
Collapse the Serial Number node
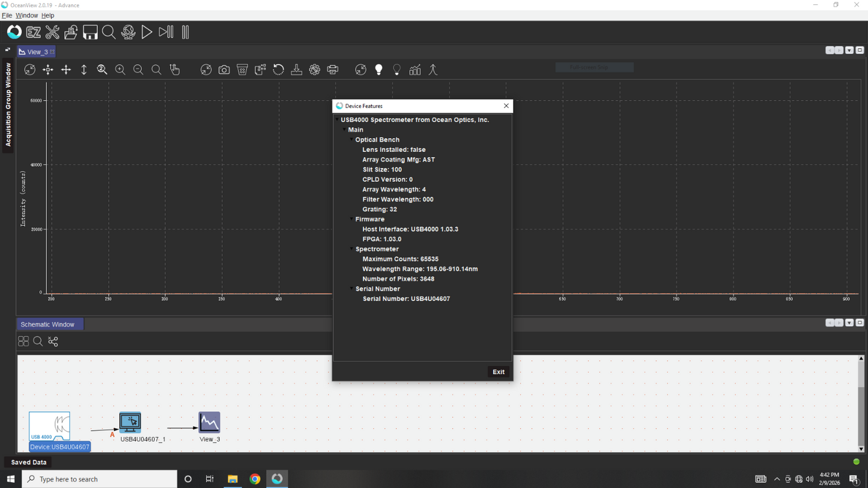pyautogui.click(x=351, y=289)
